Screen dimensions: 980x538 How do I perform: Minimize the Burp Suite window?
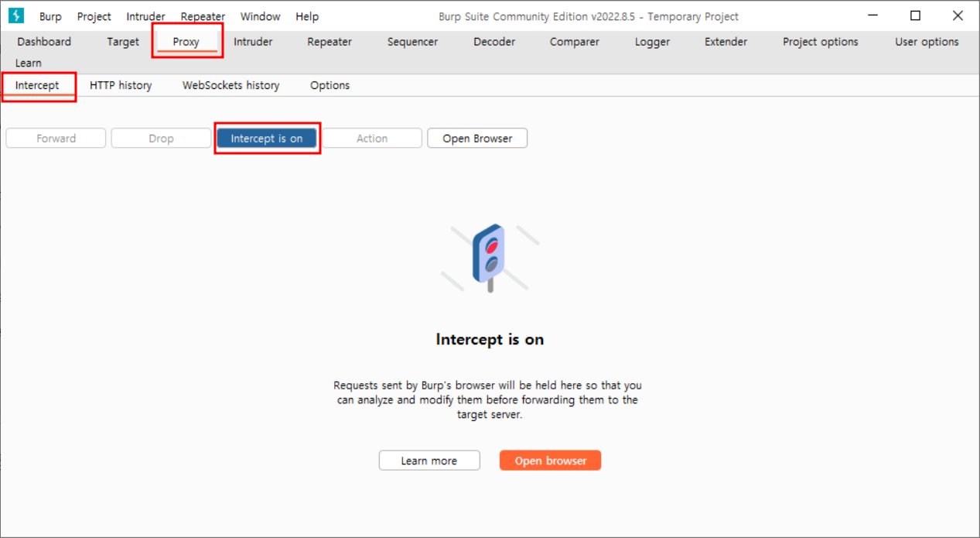tap(872, 15)
